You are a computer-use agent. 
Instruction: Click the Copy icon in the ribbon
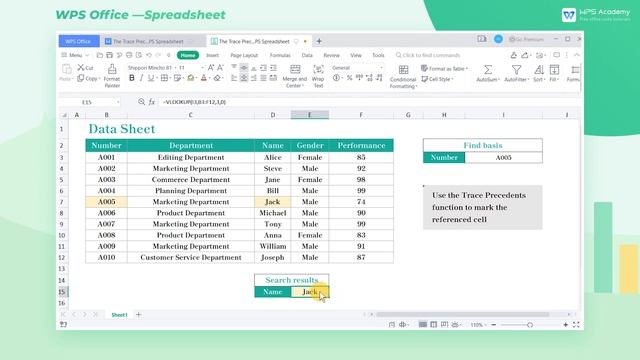[x=81, y=78]
